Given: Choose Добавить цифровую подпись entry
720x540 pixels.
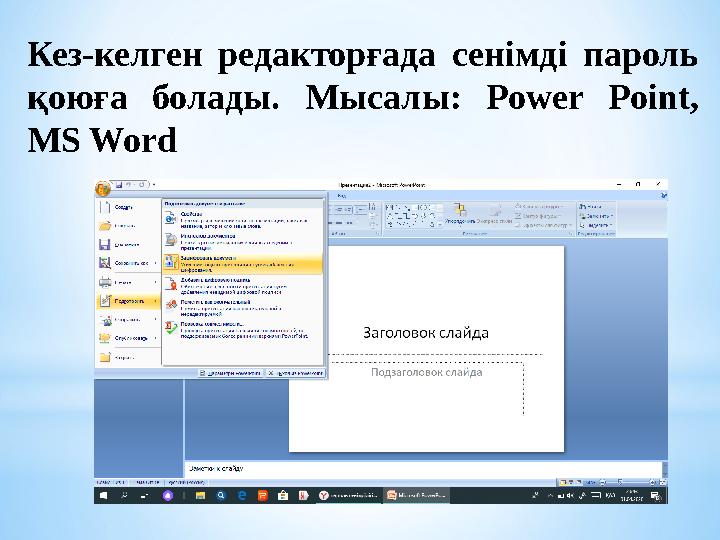Looking at the screenshot, I should 243,286.
